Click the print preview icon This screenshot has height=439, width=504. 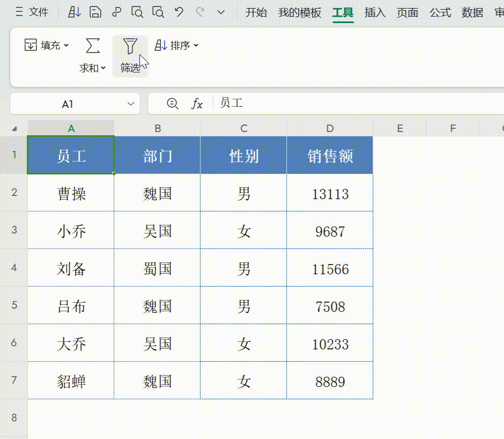137,12
